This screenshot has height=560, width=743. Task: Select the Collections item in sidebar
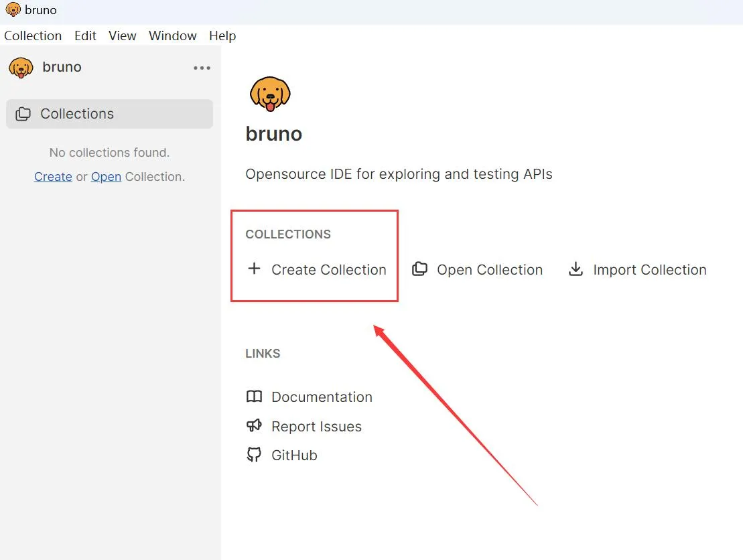coord(109,114)
